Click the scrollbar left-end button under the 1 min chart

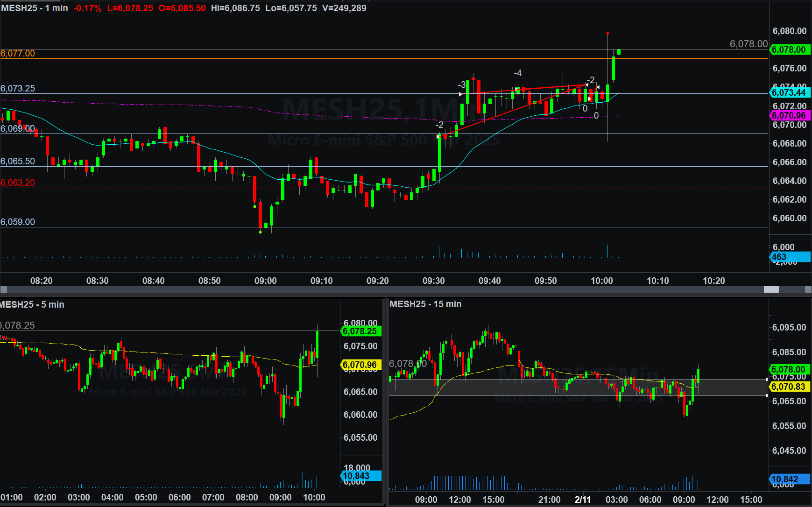click(3, 289)
